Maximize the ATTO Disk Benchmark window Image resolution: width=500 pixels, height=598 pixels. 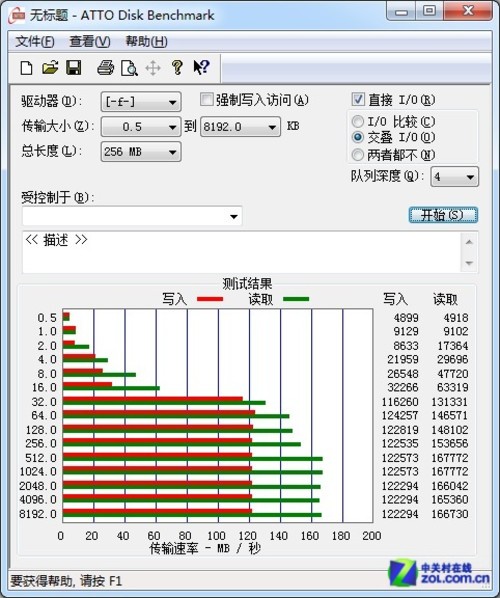[429, 11]
